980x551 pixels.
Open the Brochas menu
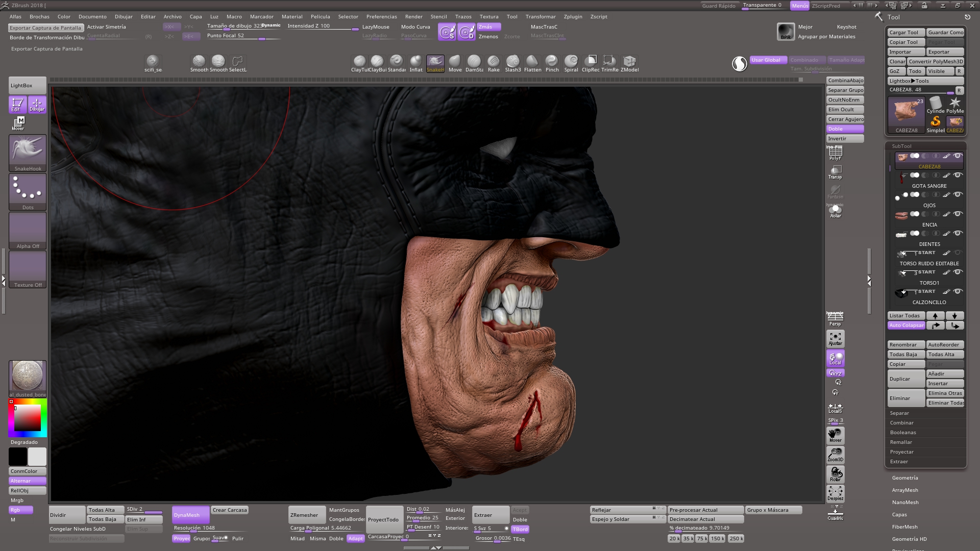coord(39,17)
